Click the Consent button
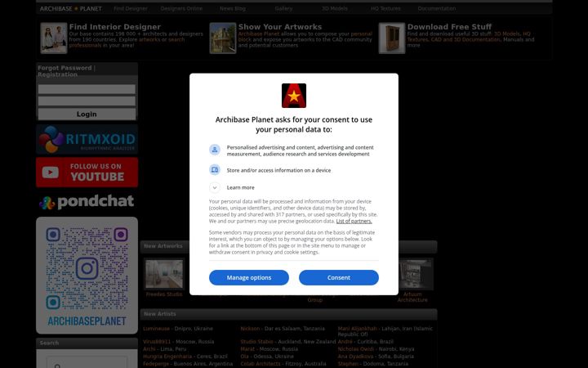The height and width of the screenshot is (368, 588). [339, 277]
